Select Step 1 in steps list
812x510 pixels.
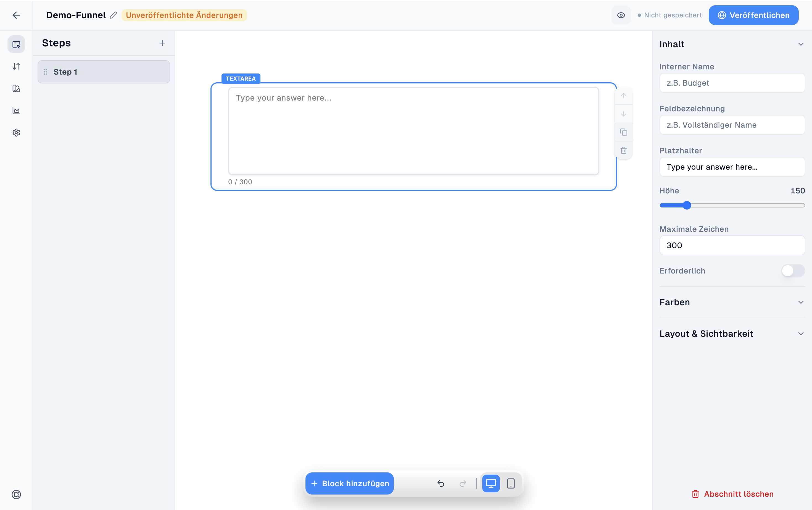click(x=104, y=72)
